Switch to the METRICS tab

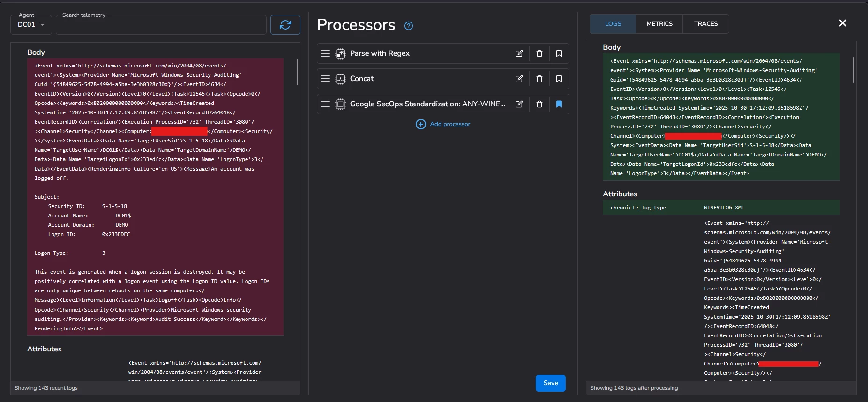click(x=659, y=24)
